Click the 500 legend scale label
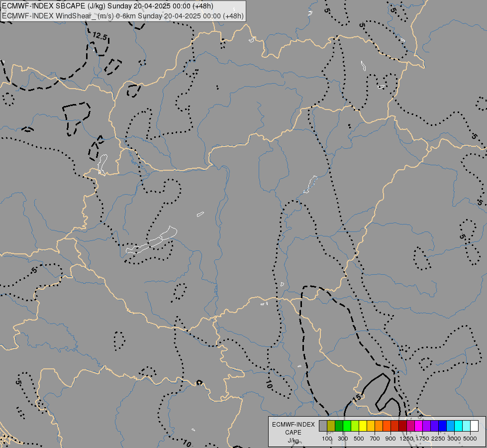Screen dimensions: 487x448 tap(359, 439)
